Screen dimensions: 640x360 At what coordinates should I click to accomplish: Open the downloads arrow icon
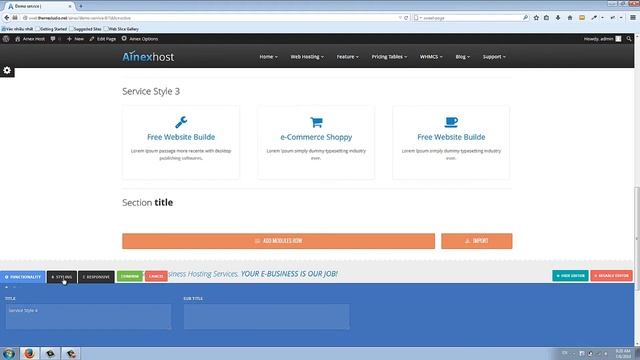pos(558,18)
